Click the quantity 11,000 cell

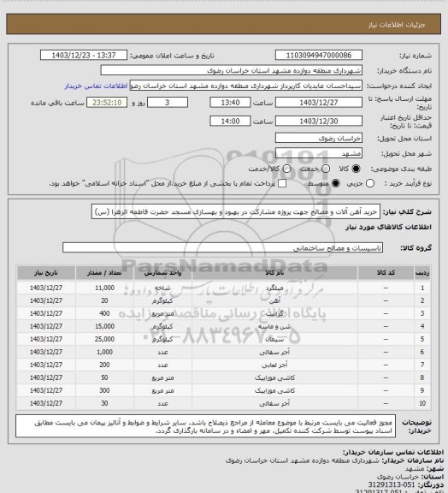(x=104, y=288)
